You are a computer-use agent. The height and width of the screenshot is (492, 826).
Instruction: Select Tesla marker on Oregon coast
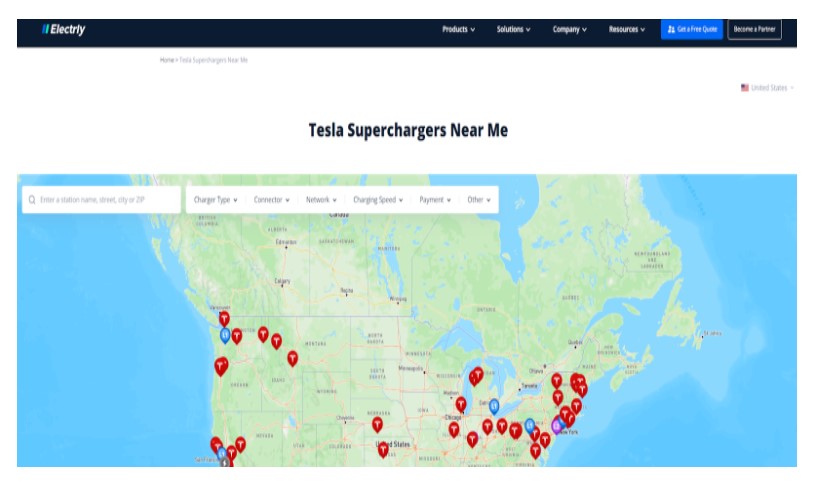click(221, 366)
